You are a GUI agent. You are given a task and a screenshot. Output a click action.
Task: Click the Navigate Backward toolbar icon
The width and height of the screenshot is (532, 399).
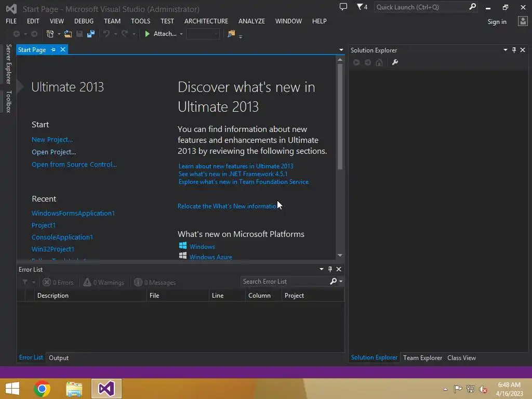pos(16,34)
